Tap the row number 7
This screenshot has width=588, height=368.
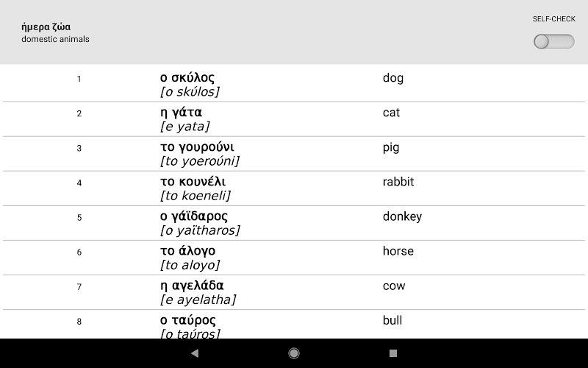(79, 287)
